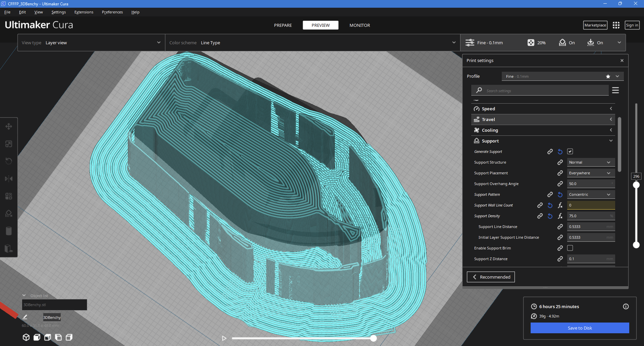Open the Marketplace application grid icon
The image size is (644, 346).
point(616,25)
